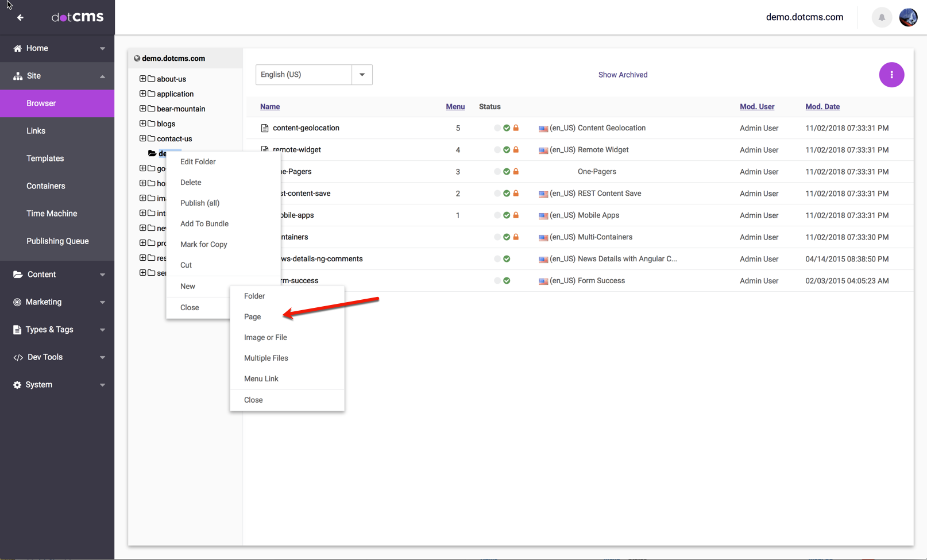Choose Page from the New submenu

pyautogui.click(x=252, y=316)
